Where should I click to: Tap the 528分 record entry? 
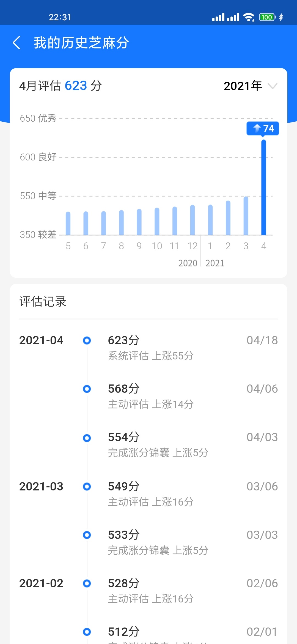click(x=148, y=591)
